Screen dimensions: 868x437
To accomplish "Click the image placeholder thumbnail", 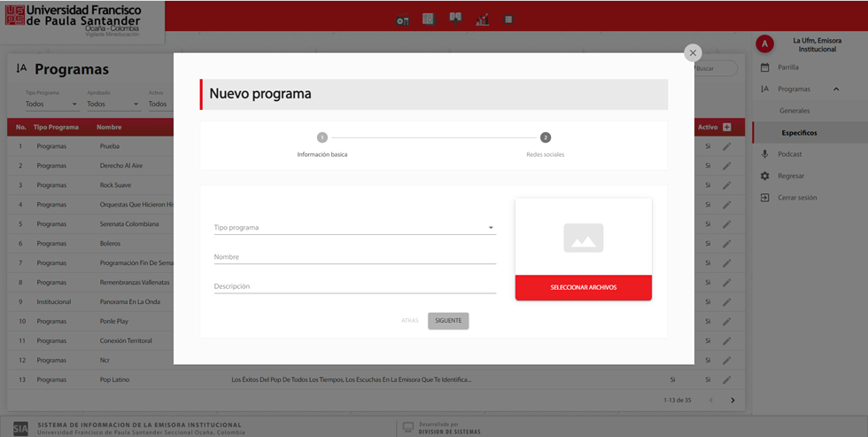I will pyautogui.click(x=583, y=238).
